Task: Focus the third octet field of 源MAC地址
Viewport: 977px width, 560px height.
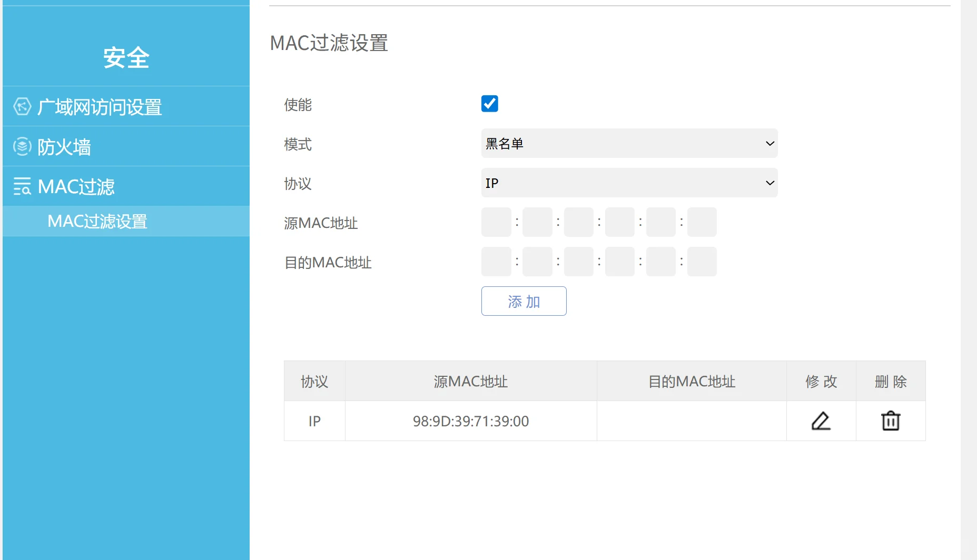Action: click(578, 222)
